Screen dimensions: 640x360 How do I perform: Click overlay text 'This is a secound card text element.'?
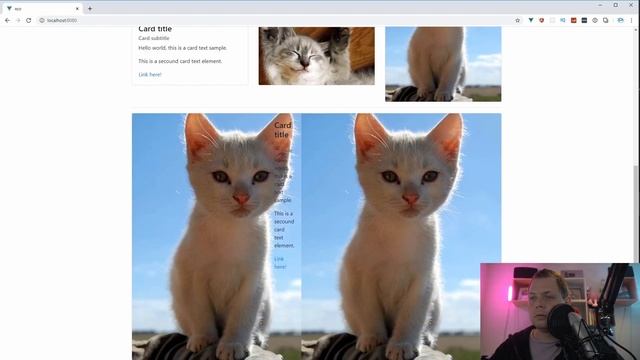pos(284,229)
